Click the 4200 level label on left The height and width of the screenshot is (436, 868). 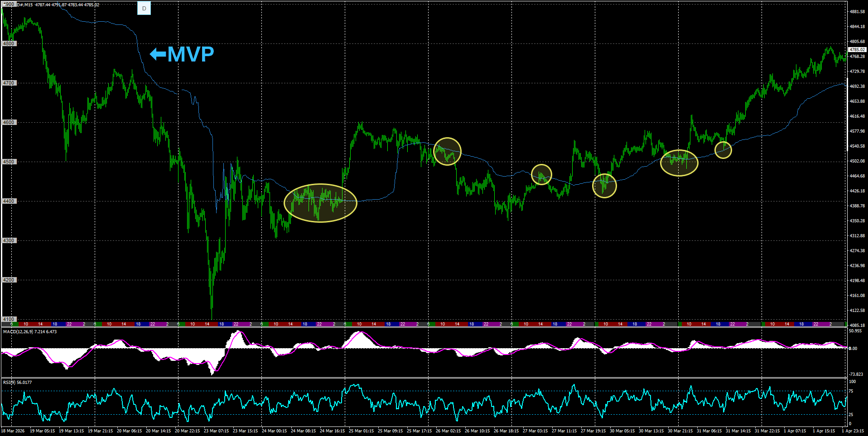click(x=9, y=280)
